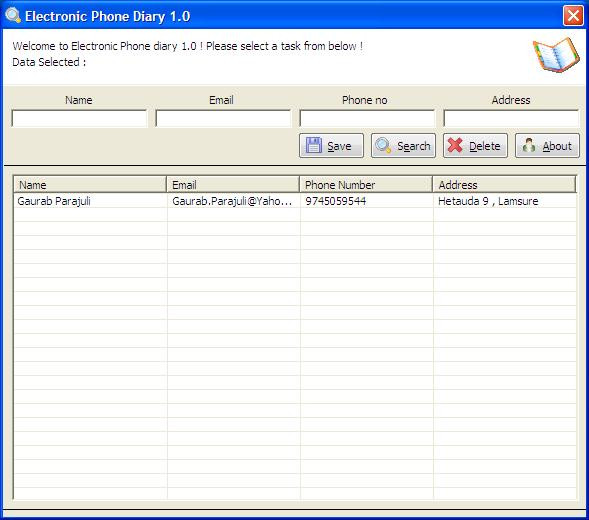The height and width of the screenshot is (520, 589).
Task: Close the Electronic Phone Diary window
Action: click(573, 16)
